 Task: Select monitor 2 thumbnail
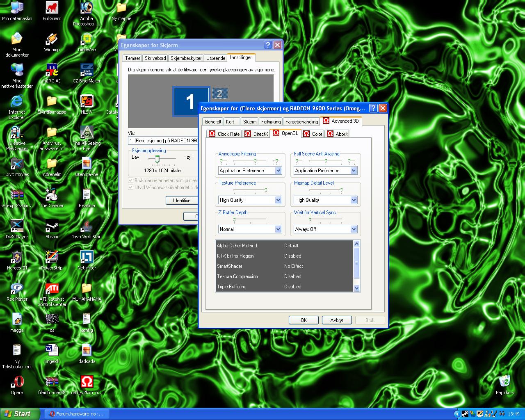point(219,94)
